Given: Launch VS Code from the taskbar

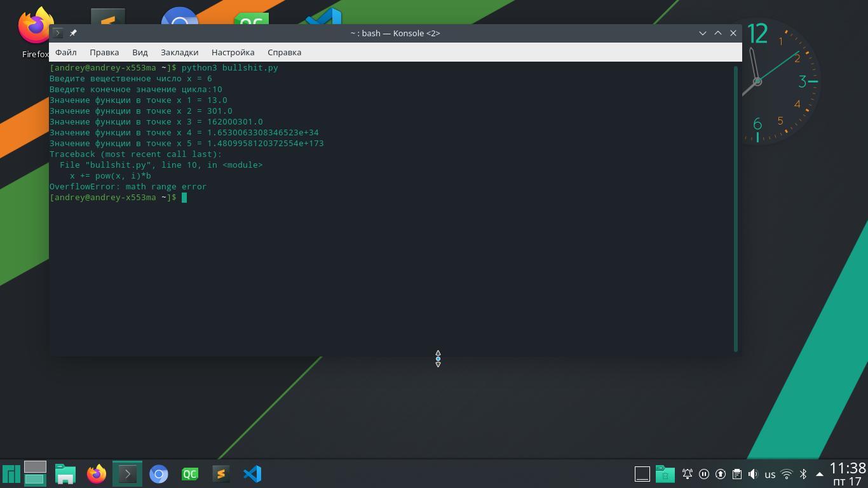Looking at the screenshot, I should (x=252, y=474).
